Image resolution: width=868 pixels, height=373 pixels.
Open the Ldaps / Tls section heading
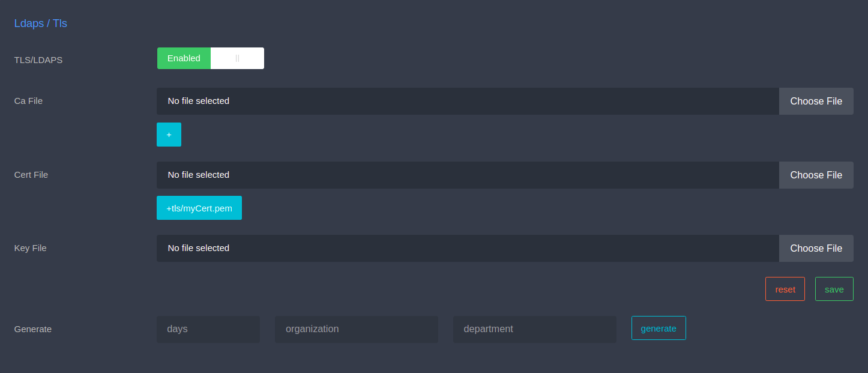(41, 24)
